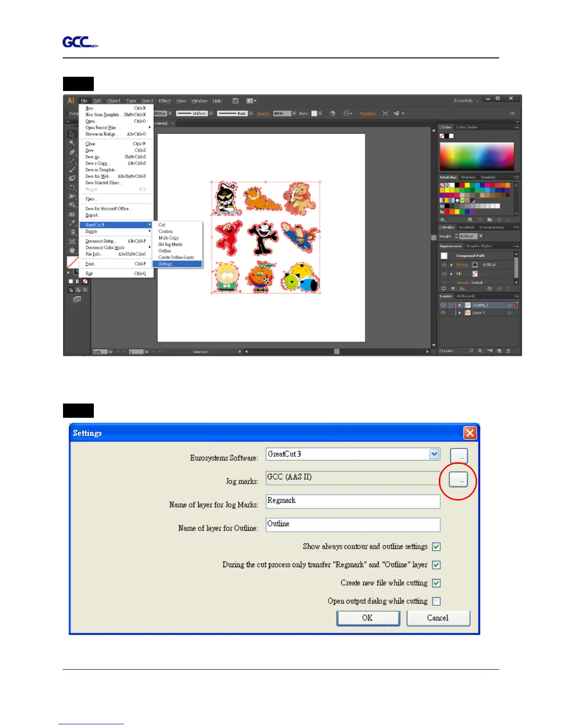Viewport: 563px width, 728px height.
Task: Select the Artboard tool
Action: pyautogui.click(x=72, y=241)
